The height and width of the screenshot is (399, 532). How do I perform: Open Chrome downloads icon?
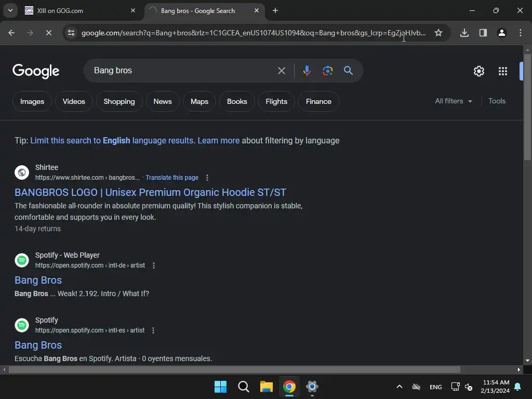464,33
